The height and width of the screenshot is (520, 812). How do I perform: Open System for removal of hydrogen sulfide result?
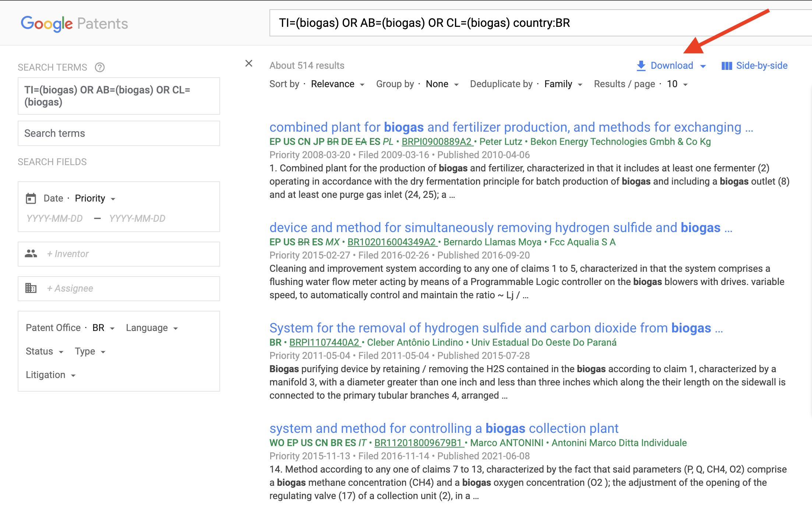496,328
